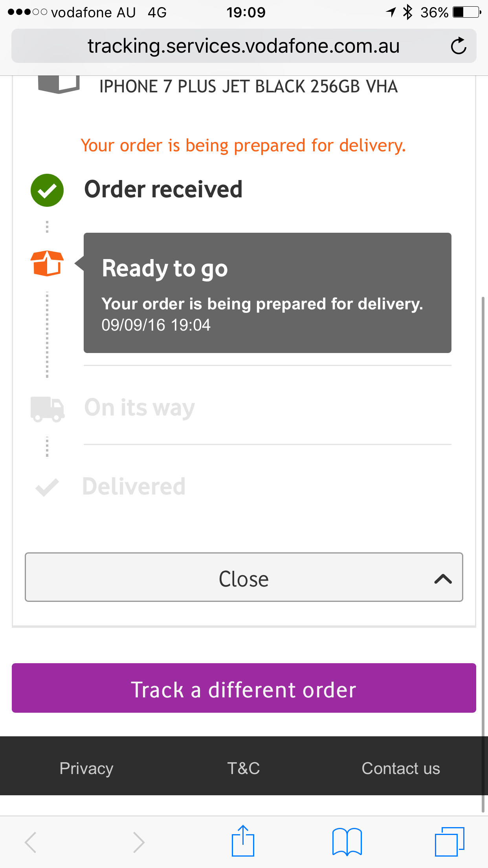Viewport: 488px width, 868px height.
Task: Tap the Ready to go status card
Action: click(267, 293)
